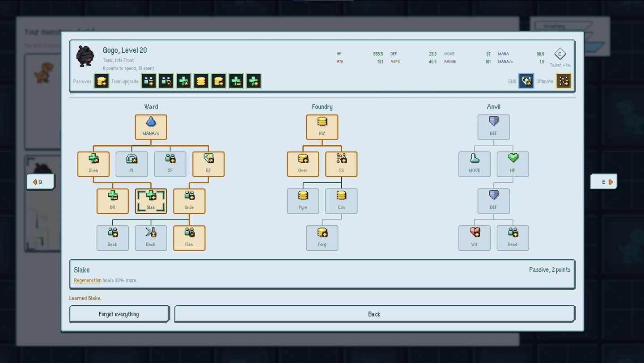Screen dimensions: 644x363
Task: Click the Talent C badge
Action: (560, 54)
